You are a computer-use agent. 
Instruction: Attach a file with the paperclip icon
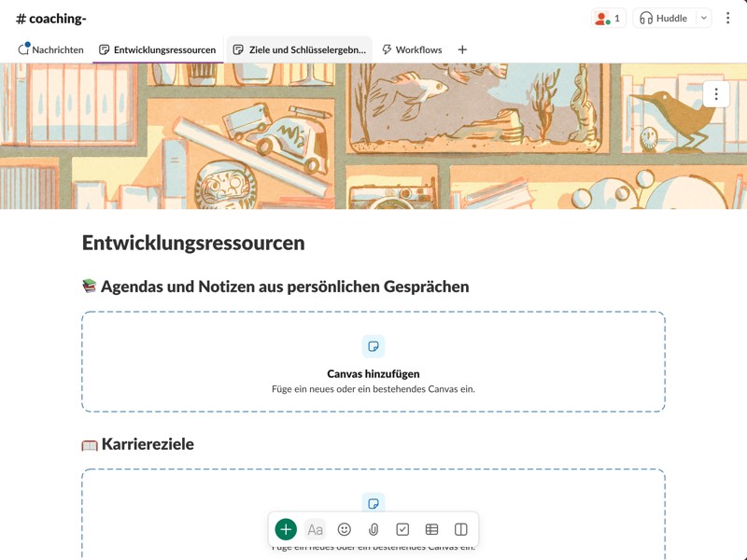373,529
